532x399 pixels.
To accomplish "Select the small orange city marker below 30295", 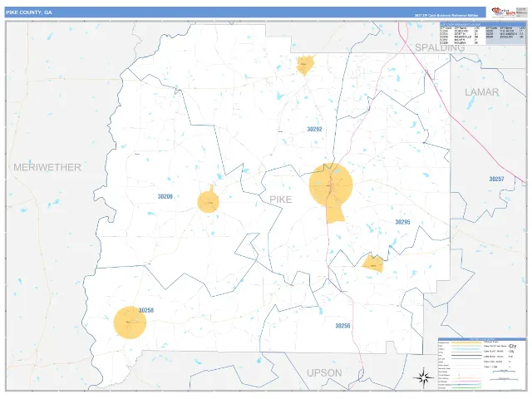I will 373,264.
